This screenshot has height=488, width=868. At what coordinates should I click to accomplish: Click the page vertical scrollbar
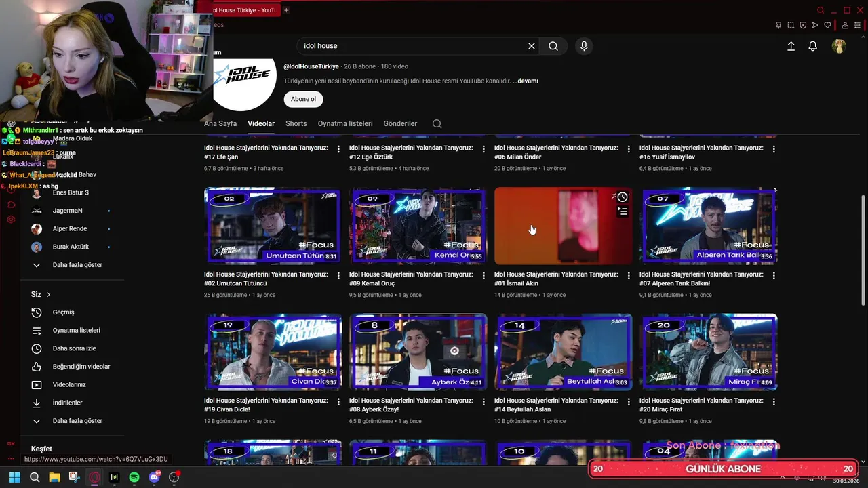pos(863,251)
